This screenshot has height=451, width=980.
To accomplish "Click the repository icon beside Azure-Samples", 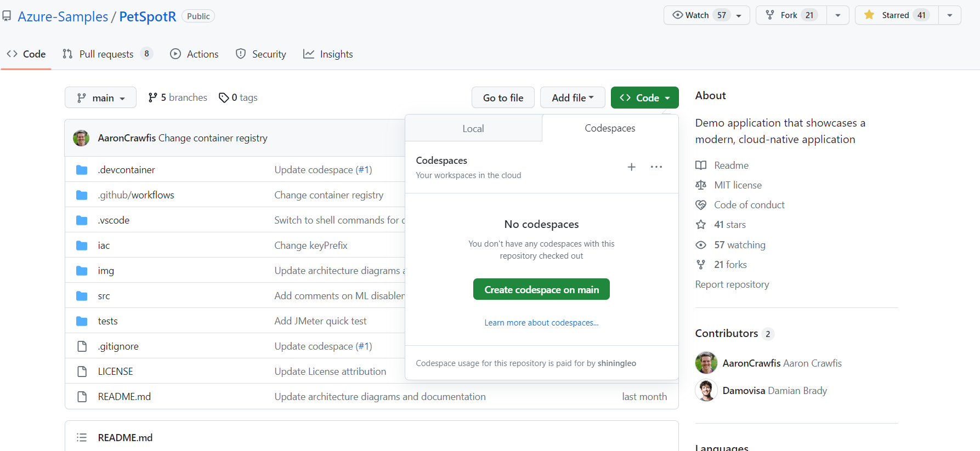I will [x=7, y=16].
